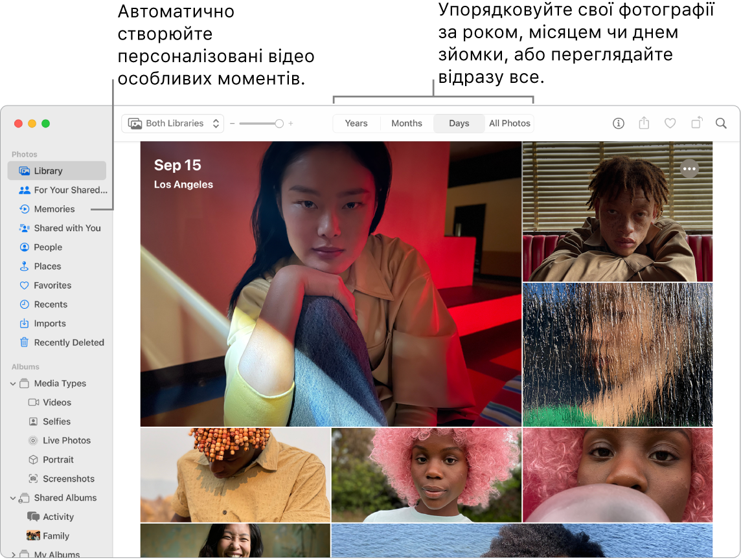
Task: Open the Memories section
Action: click(x=54, y=208)
